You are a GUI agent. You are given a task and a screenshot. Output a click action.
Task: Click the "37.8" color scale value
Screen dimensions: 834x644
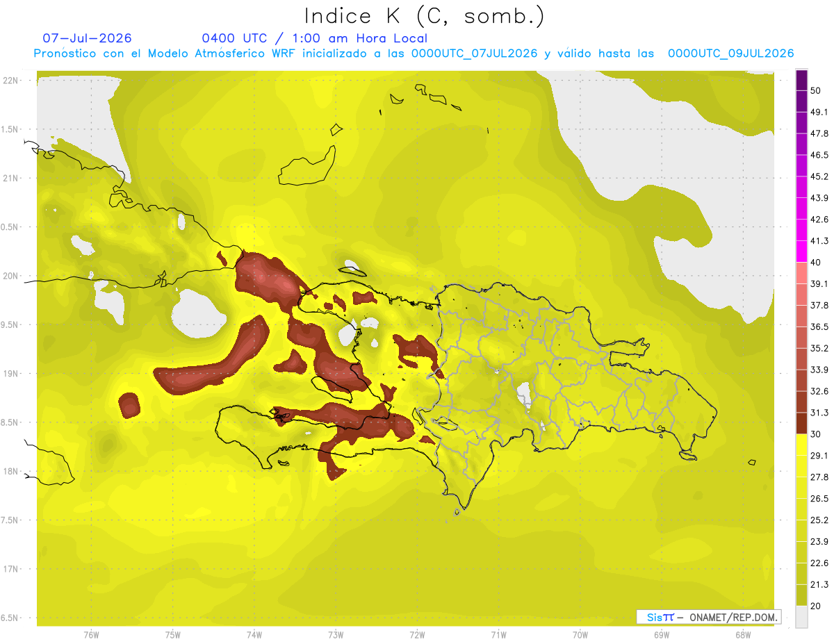pos(819,305)
